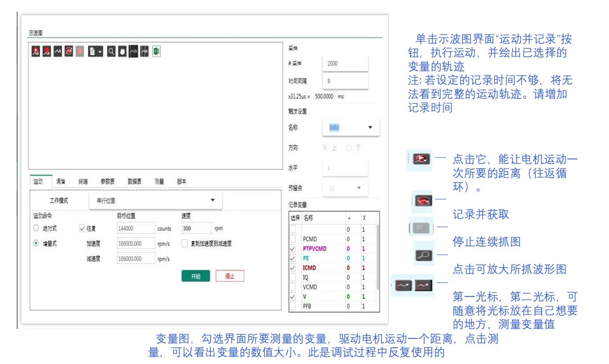Viewport: 609px width, 364px height.
Task: Expand the document icon dropdown arrow on toolbar
Action: click(101, 52)
